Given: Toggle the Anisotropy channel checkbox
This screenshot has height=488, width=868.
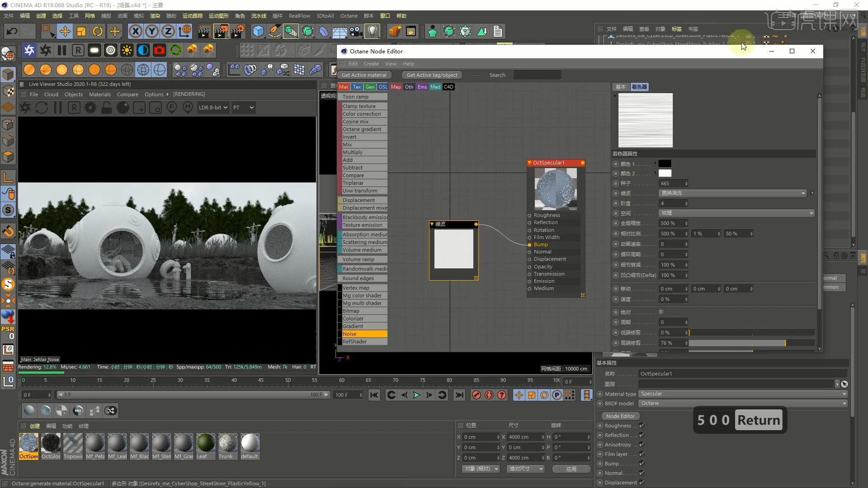Looking at the screenshot, I should pos(642,445).
